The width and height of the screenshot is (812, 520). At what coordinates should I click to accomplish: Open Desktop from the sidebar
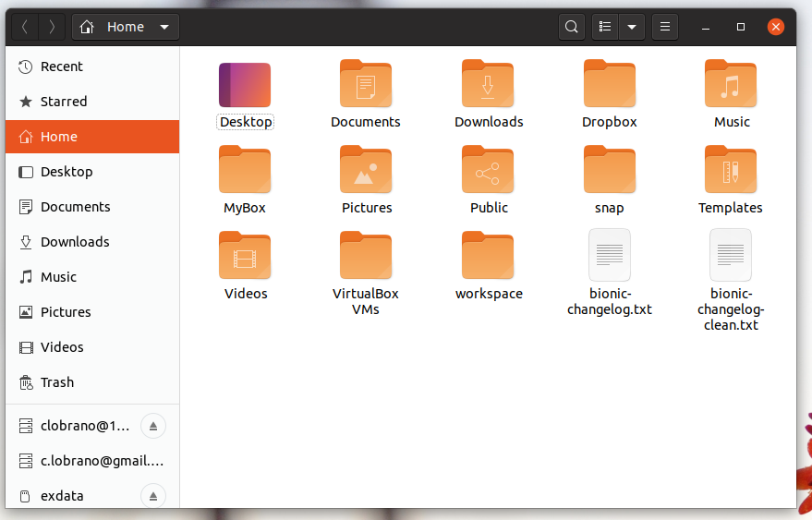[x=92, y=172]
